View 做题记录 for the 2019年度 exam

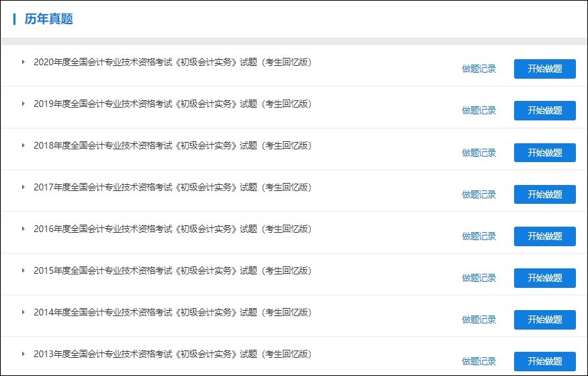479,110
